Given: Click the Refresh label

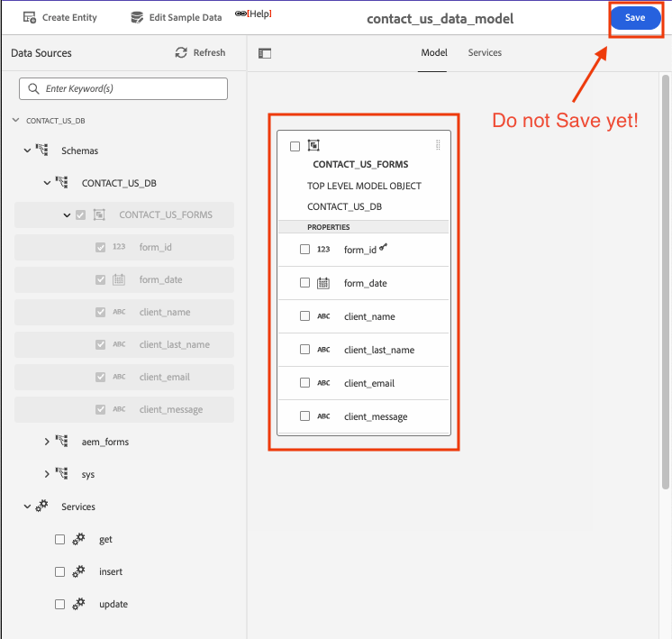Looking at the screenshot, I should click(209, 53).
